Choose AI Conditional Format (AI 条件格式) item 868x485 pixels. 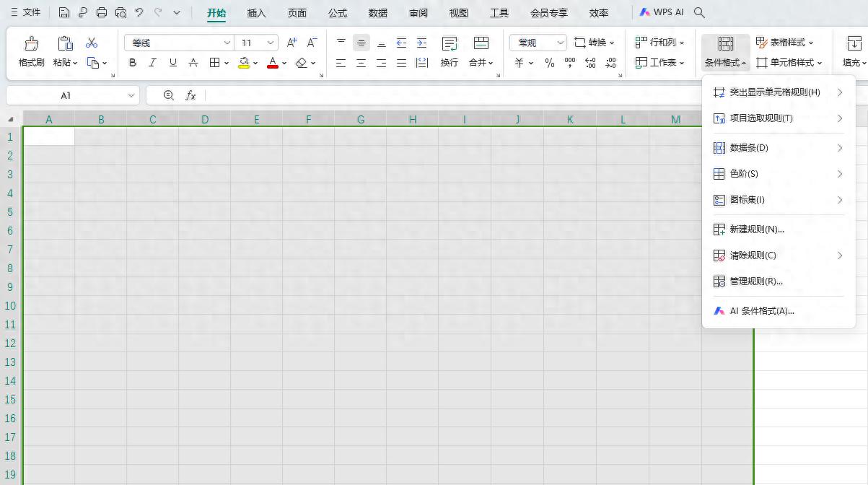point(779,311)
